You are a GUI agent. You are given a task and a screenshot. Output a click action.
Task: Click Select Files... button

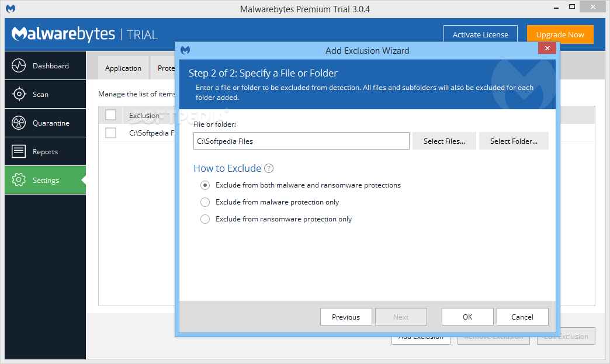tap(444, 141)
